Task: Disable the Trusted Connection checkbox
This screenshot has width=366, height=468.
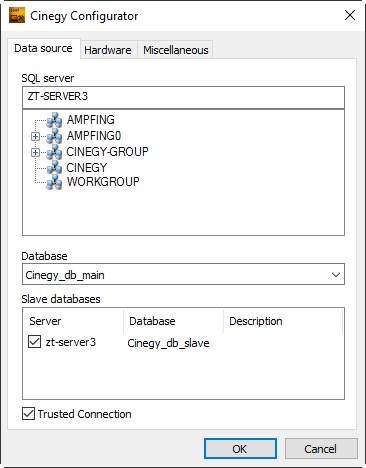Action: [28, 414]
